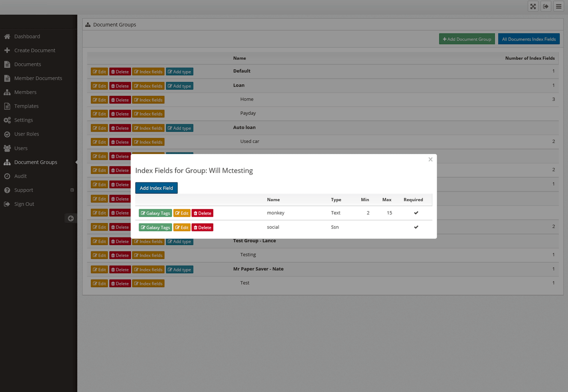Open Member Documents sidebar item
This screenshot has height=392, width=568.
pos(39,78)
